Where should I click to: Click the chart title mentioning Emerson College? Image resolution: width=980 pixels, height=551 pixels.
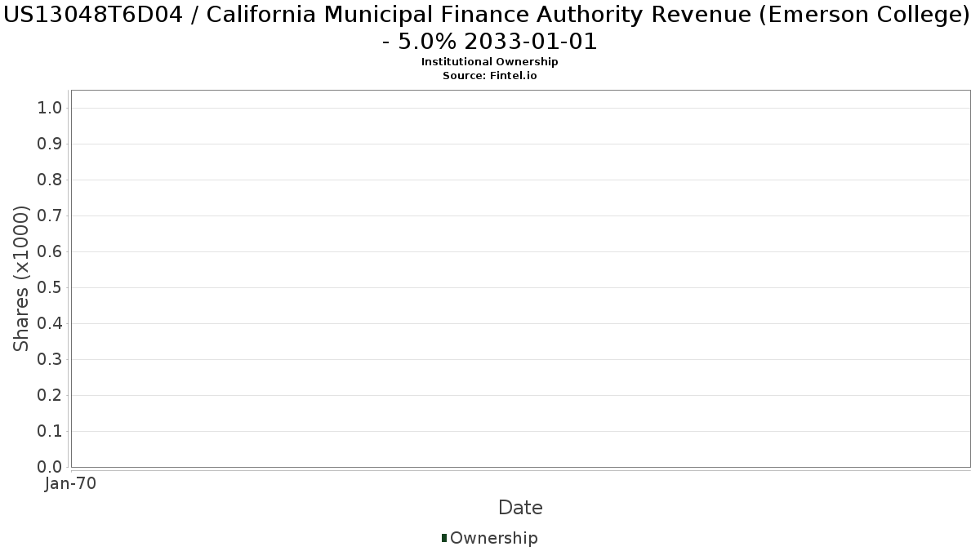490,28
